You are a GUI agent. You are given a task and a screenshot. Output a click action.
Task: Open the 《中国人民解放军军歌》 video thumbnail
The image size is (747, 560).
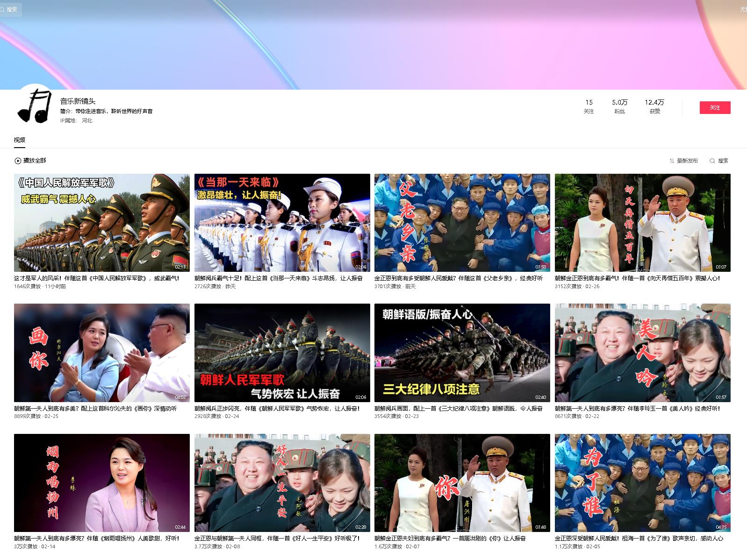coord(101,223)
